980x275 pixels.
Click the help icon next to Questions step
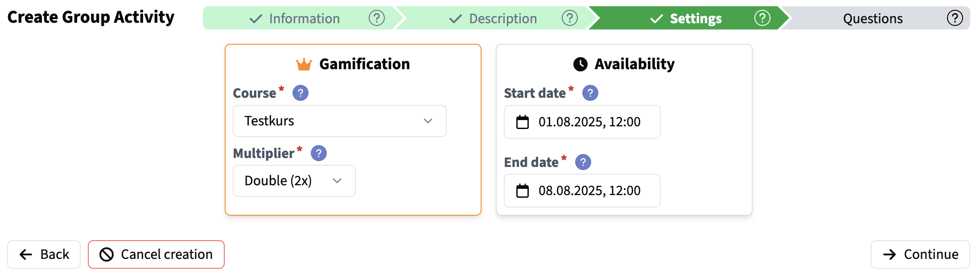[955, 18]
